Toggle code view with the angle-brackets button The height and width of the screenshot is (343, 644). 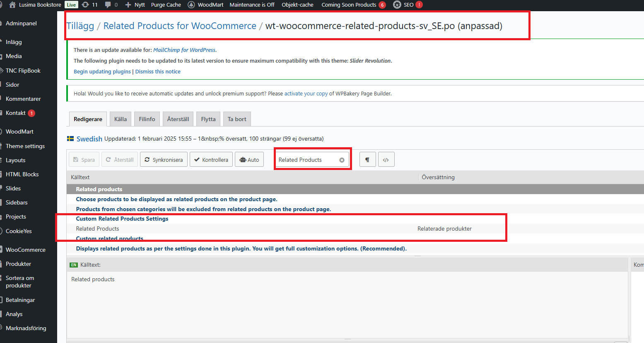[386, 160]
